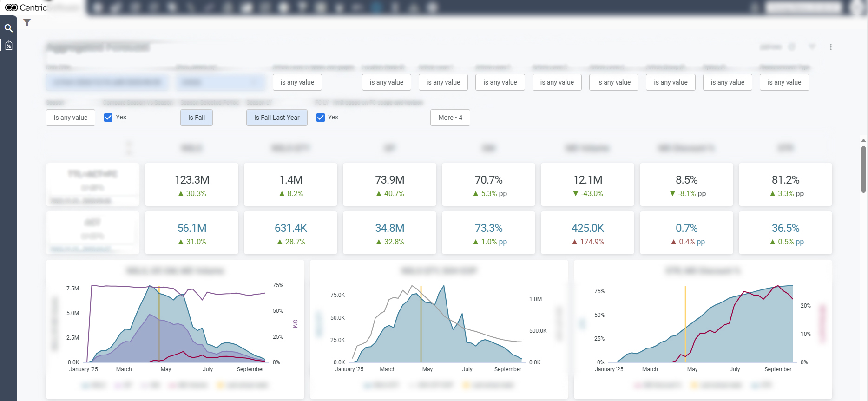Click the vertical scrollbar thumb on the right
Screen dimensions: 868x401
pyautogui.click(x=863, y=169)
